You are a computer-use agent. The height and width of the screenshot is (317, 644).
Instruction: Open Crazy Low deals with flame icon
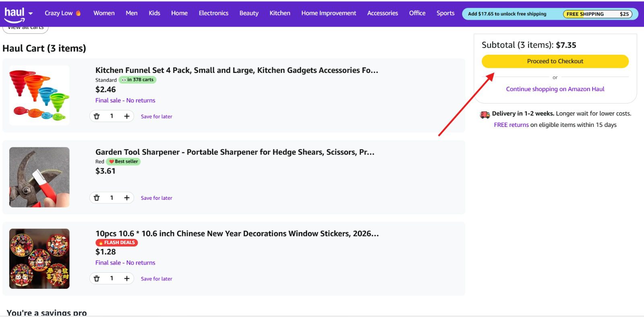(62, 13)
